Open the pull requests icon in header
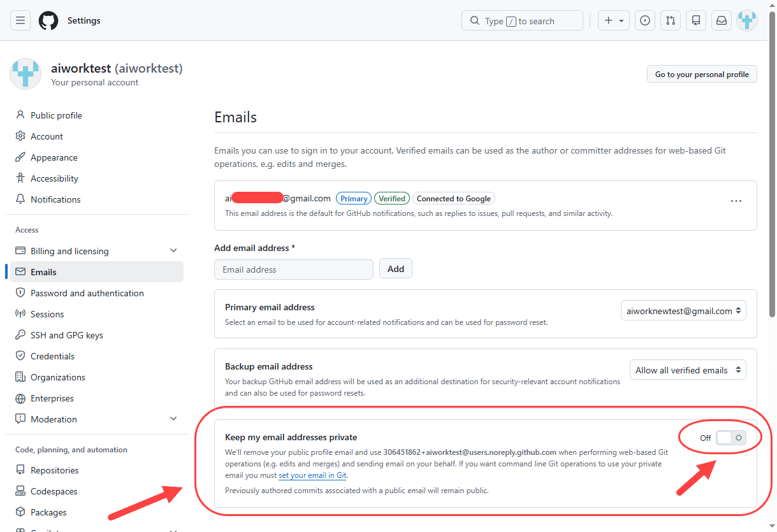Screen dimensions: 777x532 671,20
